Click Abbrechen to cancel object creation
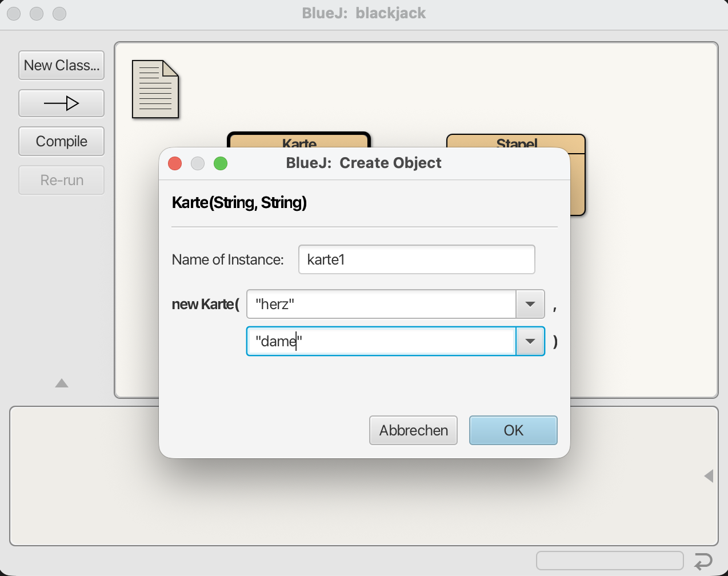The image size is (728, 576). pyautogui.click(x=413, y=430)
